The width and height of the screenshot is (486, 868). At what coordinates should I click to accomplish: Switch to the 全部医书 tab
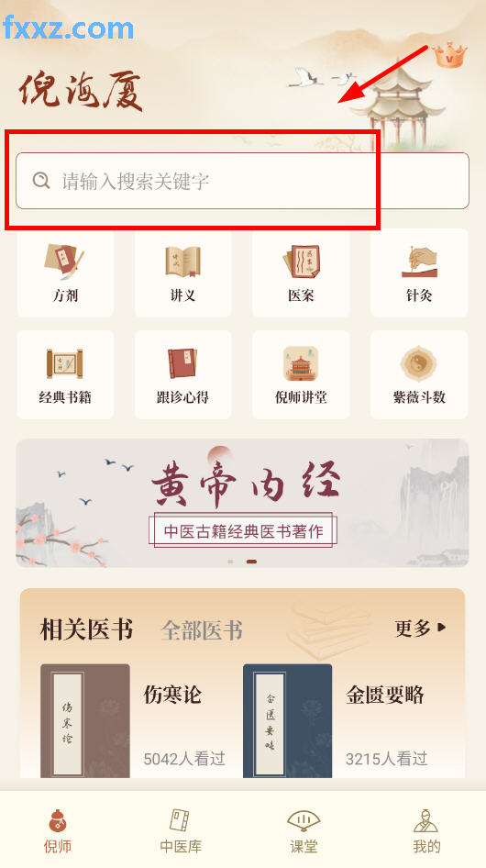click(x=202, y=630)
